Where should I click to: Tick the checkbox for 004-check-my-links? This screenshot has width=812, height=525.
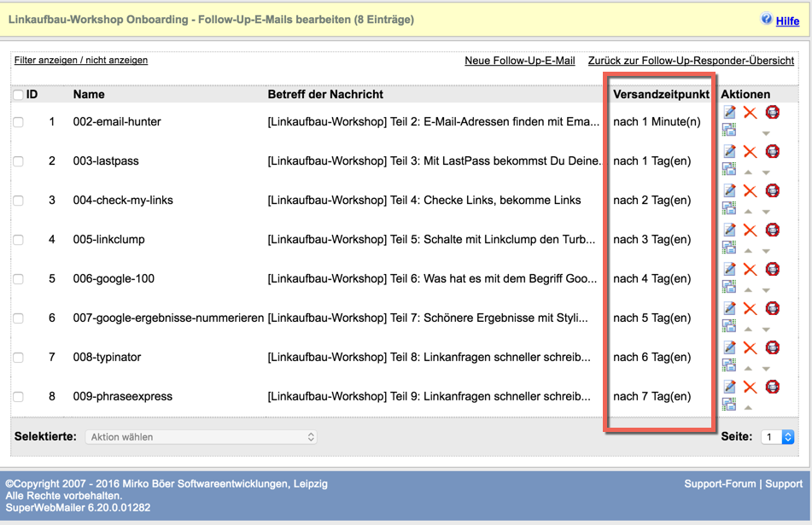click(18, 201)
